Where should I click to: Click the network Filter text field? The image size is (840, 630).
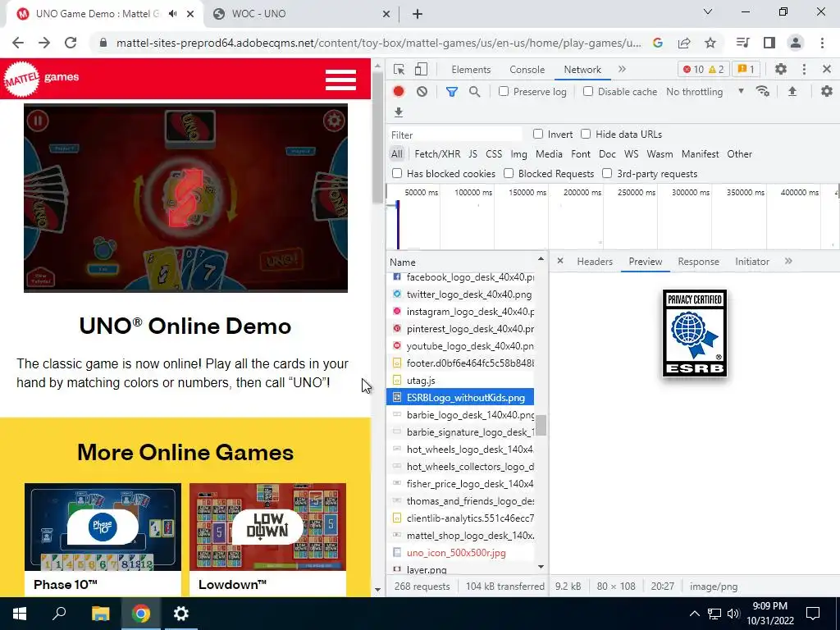pyautogui.click(x=455, y=135)
